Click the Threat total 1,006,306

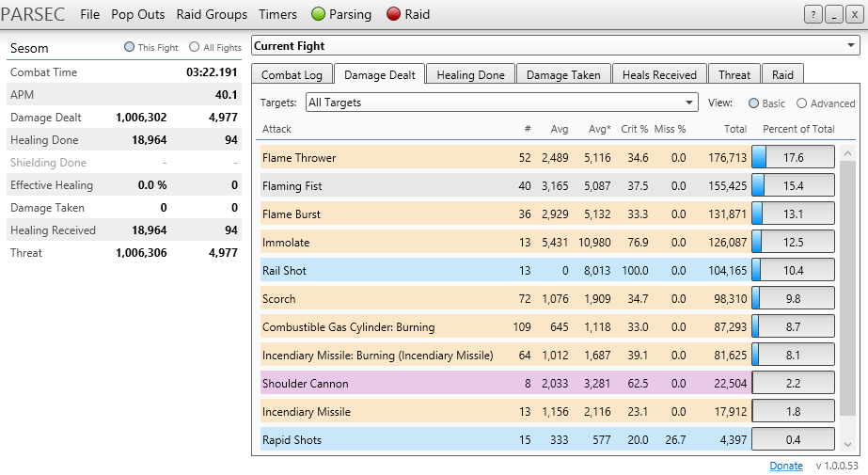[x=141, y=253]
